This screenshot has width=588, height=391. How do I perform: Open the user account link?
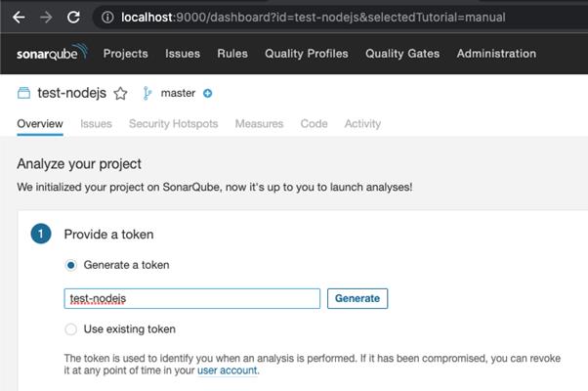[228, 370]
